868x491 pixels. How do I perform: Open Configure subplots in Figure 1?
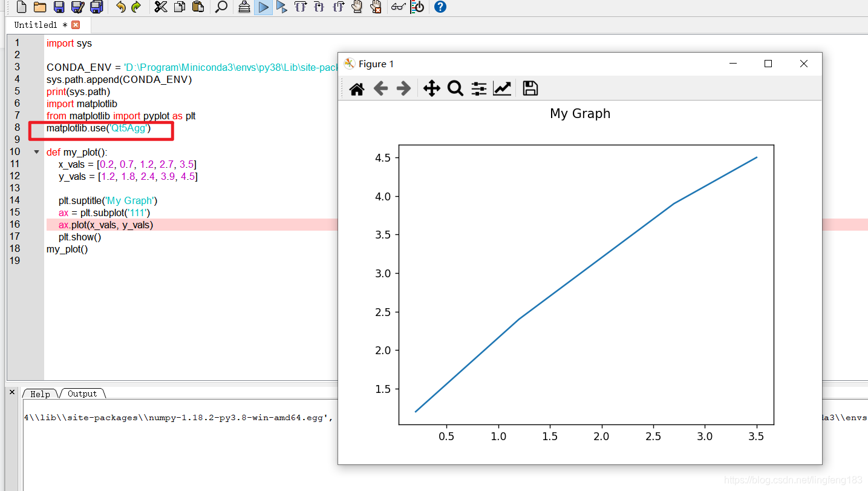478,89
